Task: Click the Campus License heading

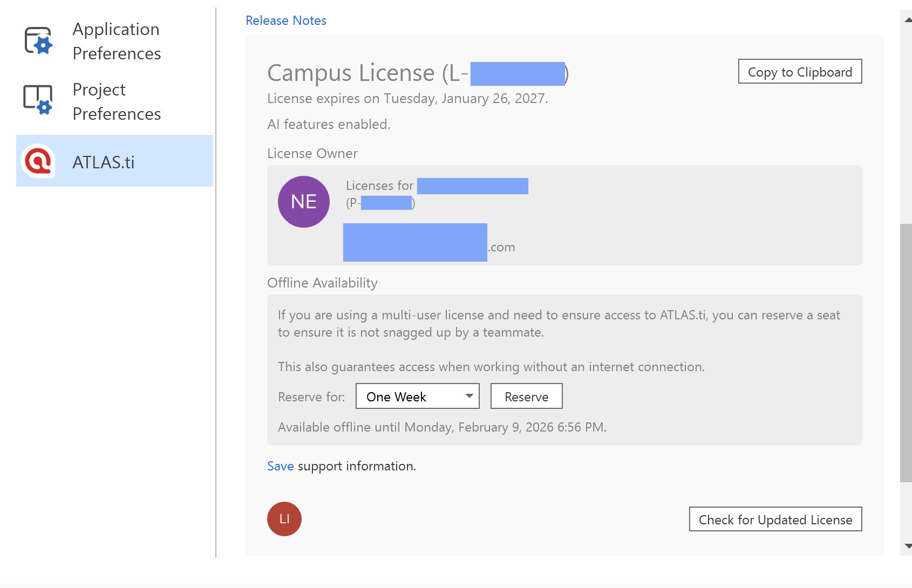Action: [418, 73]
